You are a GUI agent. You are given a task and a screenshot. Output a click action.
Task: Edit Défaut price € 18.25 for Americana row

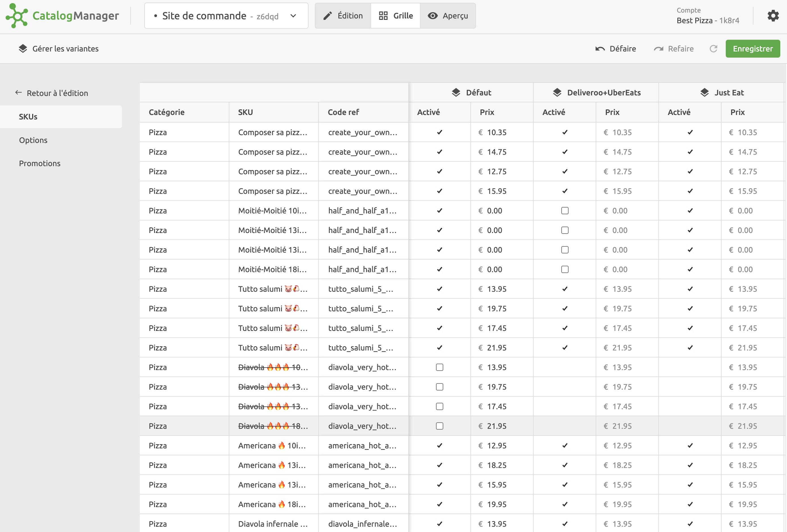[x=502, y=465]
